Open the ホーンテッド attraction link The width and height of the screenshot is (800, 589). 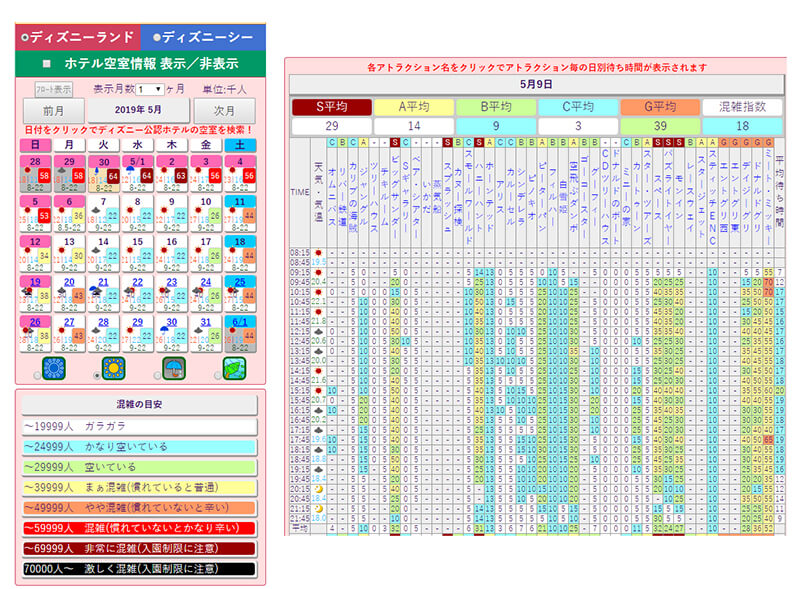pos(490,197)
